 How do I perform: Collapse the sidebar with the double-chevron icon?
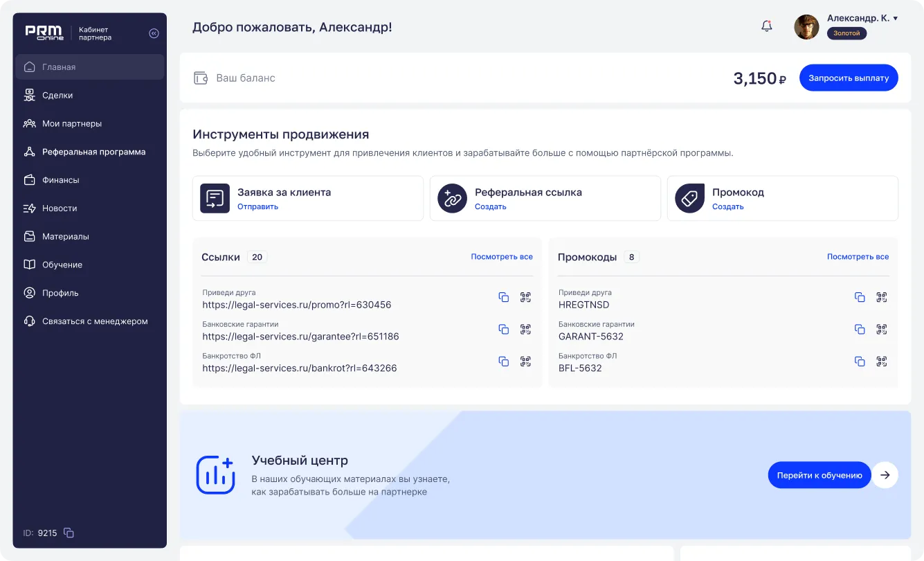(154, 33)
